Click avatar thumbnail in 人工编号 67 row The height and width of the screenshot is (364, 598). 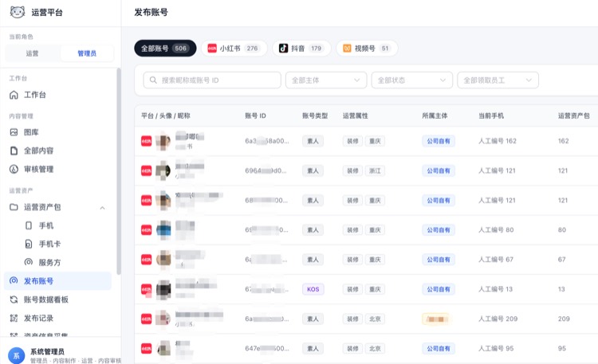pyautogui.click(x=163, y=260)
